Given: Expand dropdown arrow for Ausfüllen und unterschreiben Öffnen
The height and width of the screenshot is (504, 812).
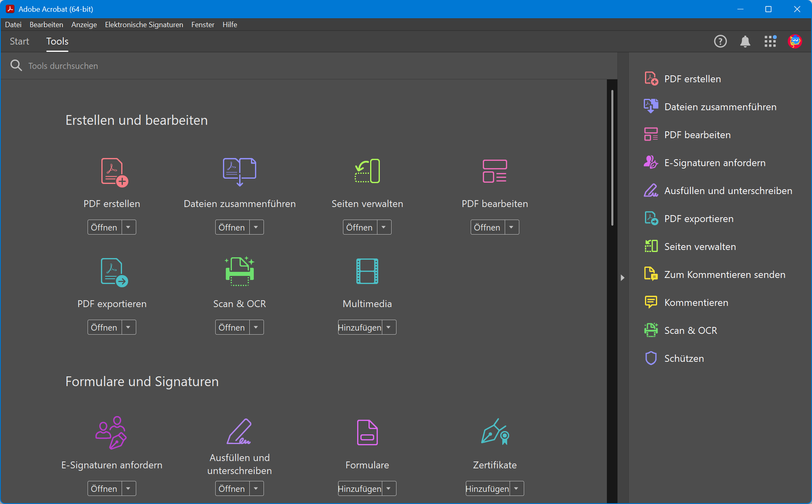Looking at the screenshot, I should [256, 489].
